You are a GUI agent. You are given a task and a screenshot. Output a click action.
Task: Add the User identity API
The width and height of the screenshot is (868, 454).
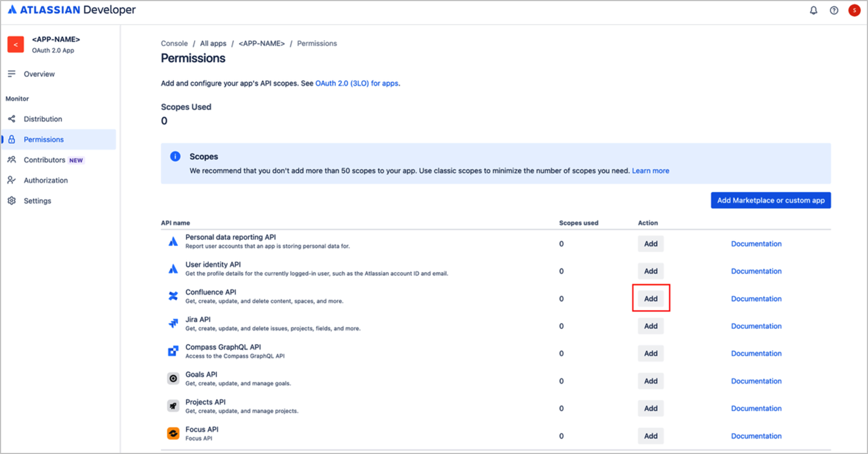pos(651,271)
